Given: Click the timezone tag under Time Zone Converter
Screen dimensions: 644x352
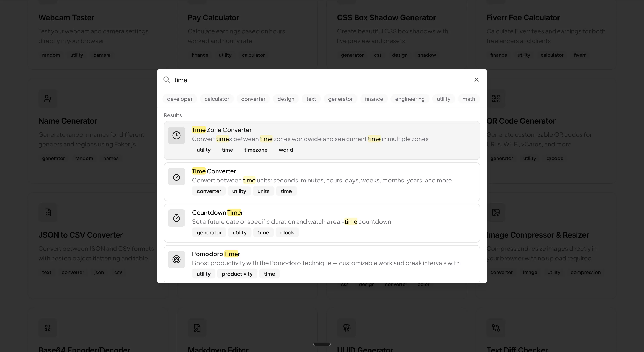Looking at the screenshot, I should tap(255, 150).
